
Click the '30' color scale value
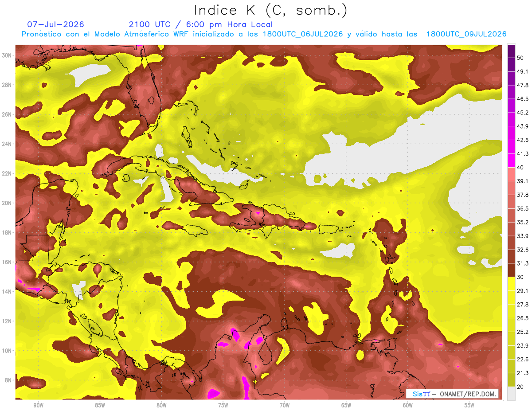pyautogui.click(x=520, y=277)
